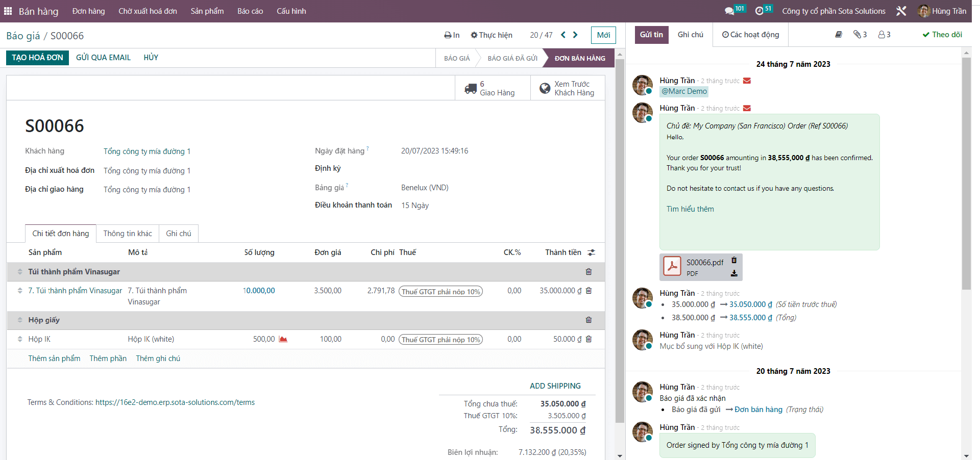Image resolution: width=980 pixels, height=460 pixels.
Task: Open the activities clock icon
Action: [759, 11]
